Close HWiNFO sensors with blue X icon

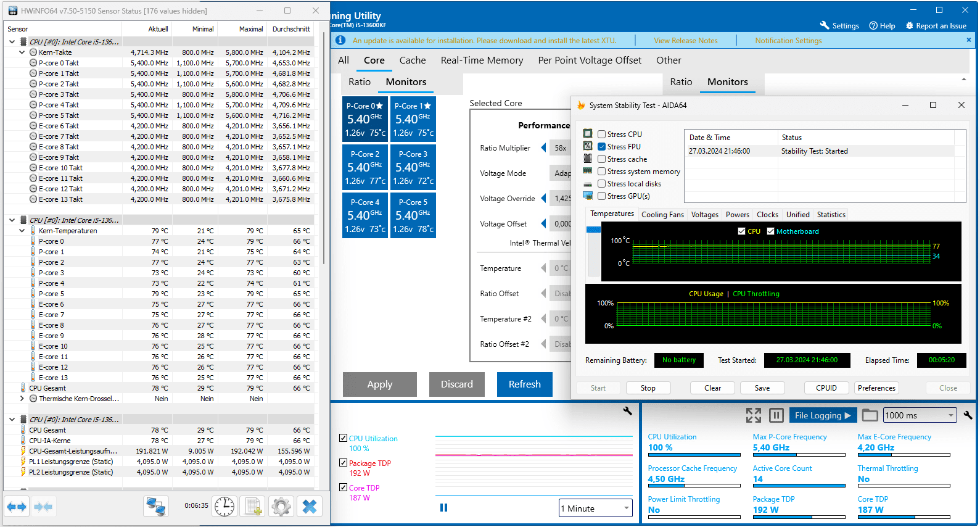tap(310, 507)
